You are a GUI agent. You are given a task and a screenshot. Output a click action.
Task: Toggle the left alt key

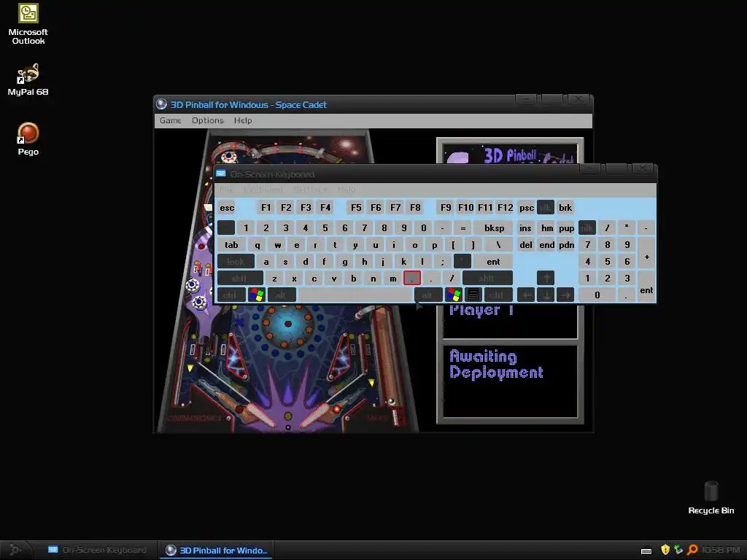(x=282, y=295)
